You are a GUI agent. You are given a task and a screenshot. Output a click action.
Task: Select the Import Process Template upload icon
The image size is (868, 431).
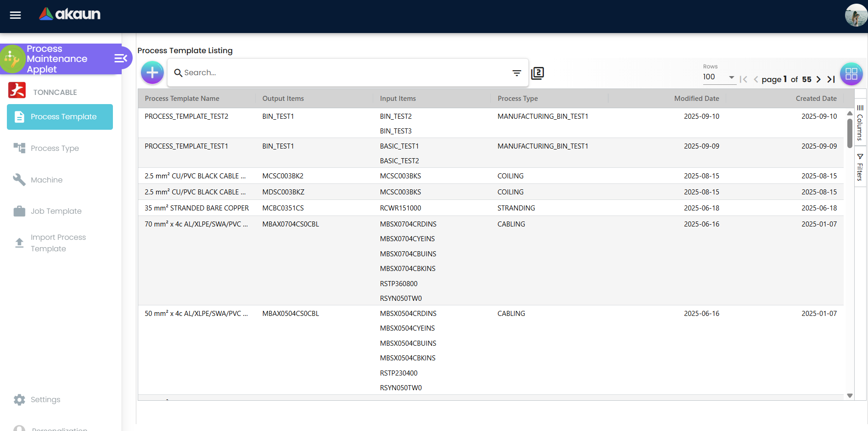tap(19, 243)
